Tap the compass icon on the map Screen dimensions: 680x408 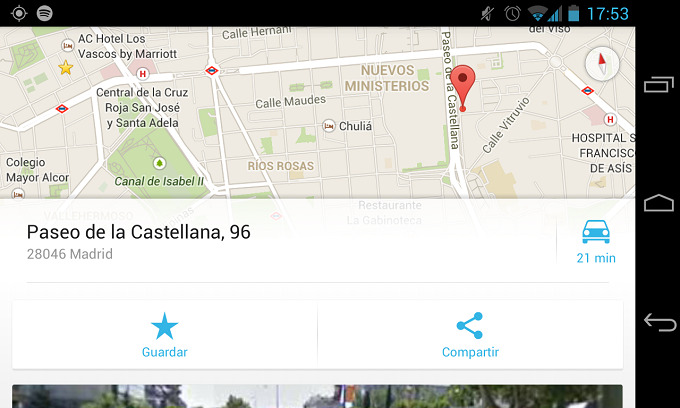pyautogui.click(x=602, y=64)
